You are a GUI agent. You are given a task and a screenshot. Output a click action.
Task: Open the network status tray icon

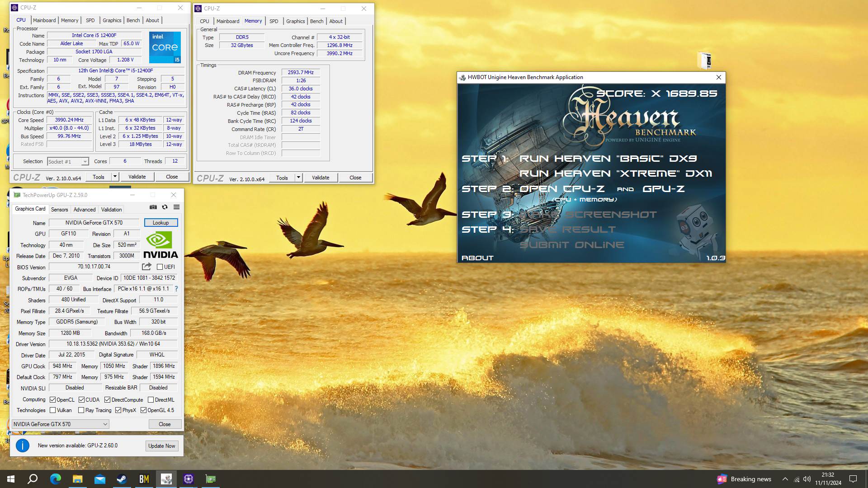coord(797,479)
